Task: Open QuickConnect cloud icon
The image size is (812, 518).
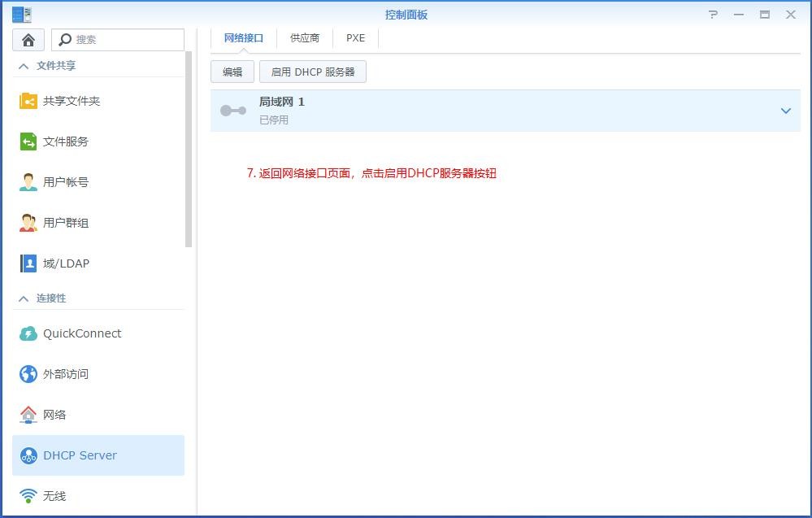Action: tap(28, 333)
